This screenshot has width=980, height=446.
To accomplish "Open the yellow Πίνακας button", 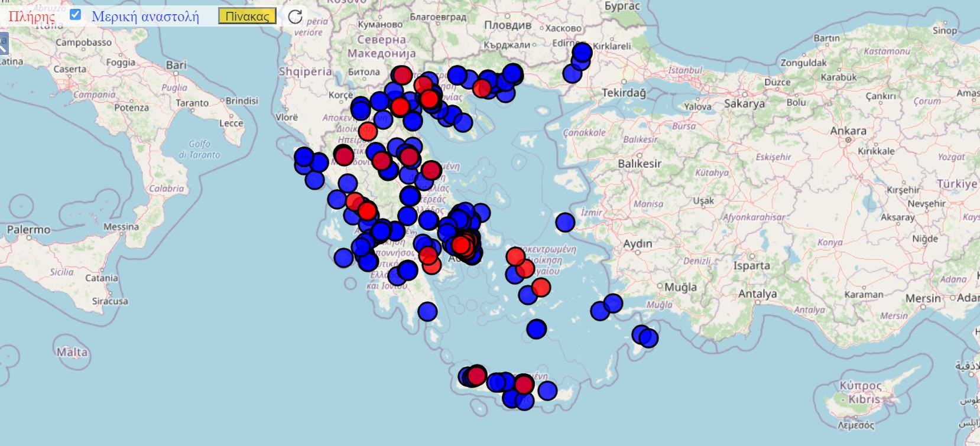I will click(247, 16).
